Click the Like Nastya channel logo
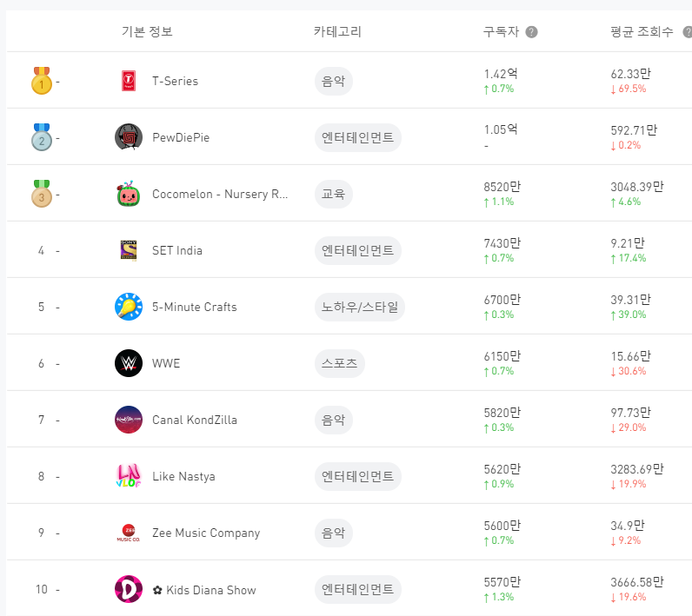This screenshot has height=616, width=692. [x=129, y=476]
